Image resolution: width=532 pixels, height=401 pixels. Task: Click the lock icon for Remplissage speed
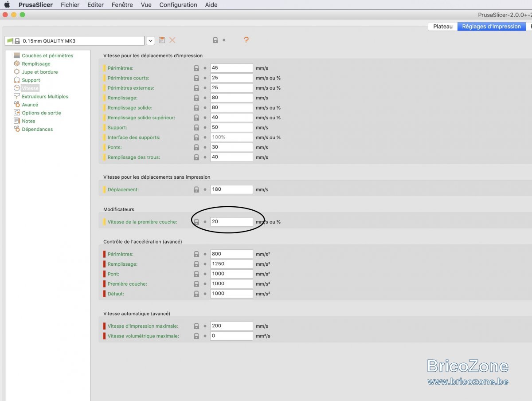tap(196, 98)
